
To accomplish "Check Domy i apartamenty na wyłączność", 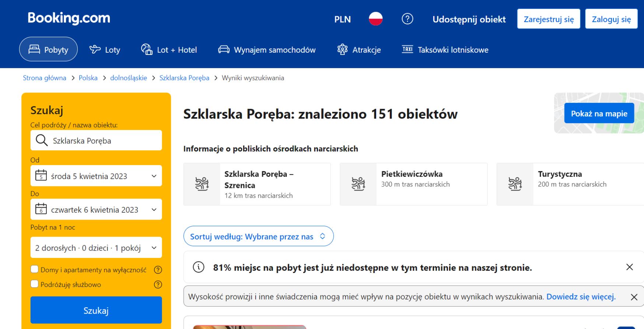I will tap(34, 269).
